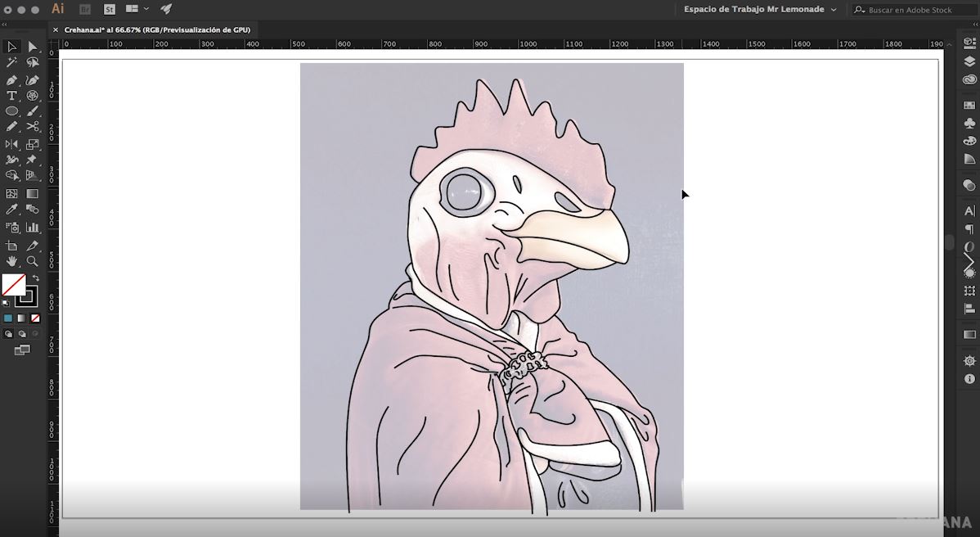This screenshot has height=537, width=980.
Task: Choose the Warp tool
Action: 11,160
